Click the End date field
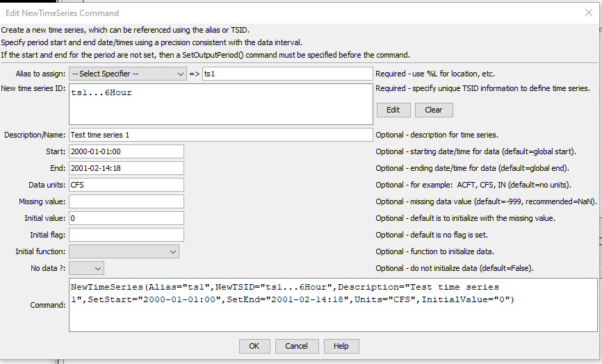602x364 pixels. point(127,168)
